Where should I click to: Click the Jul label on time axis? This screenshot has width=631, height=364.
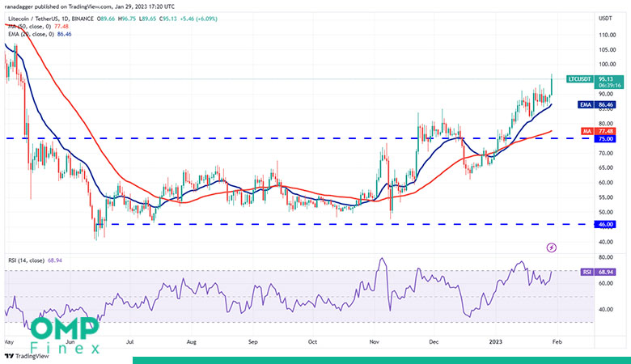pos(130,342)
